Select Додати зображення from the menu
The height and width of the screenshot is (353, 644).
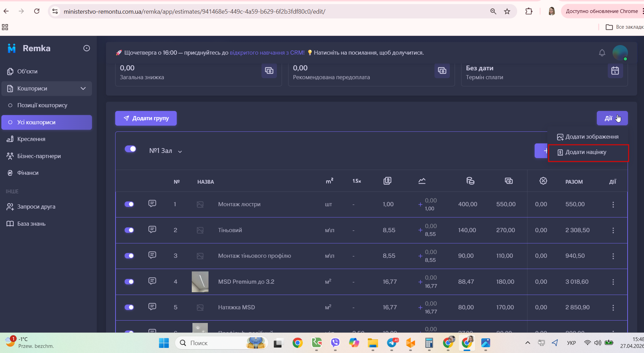point(588,137)
